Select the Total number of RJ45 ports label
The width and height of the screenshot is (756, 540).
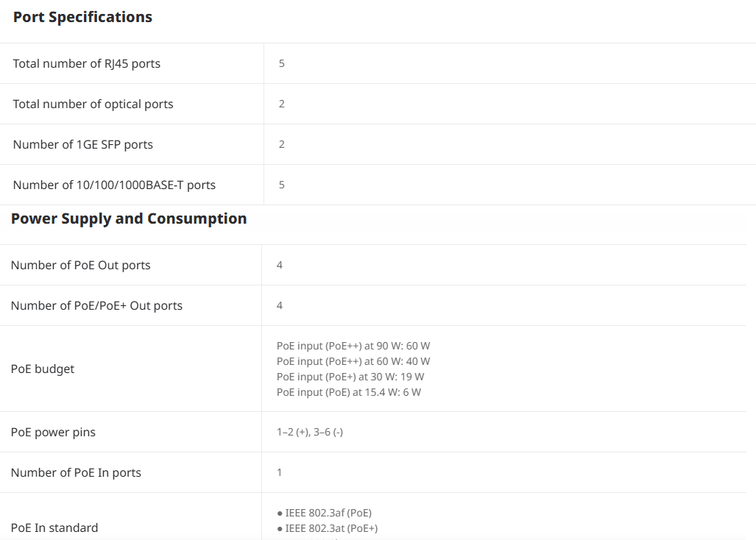[87, 63]
